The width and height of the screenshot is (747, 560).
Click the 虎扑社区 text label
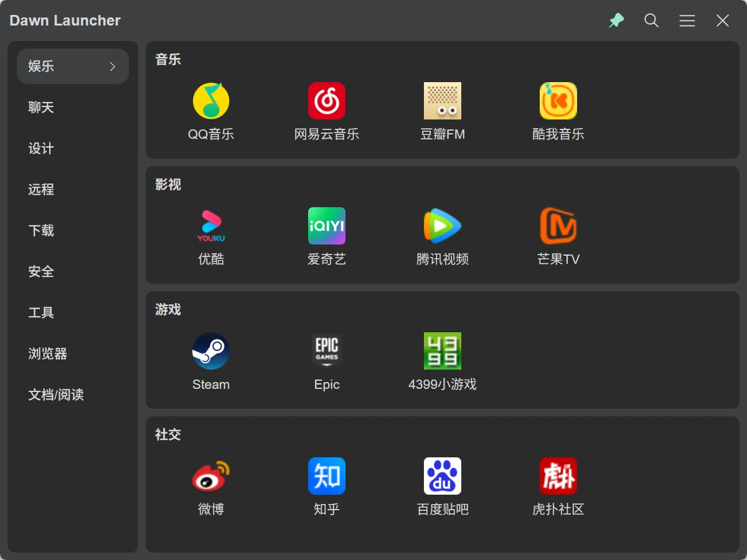point(558,510)
